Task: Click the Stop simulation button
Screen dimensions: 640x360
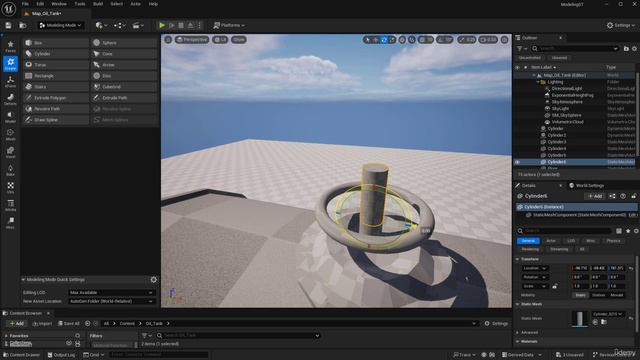Action: coord(181,25)
